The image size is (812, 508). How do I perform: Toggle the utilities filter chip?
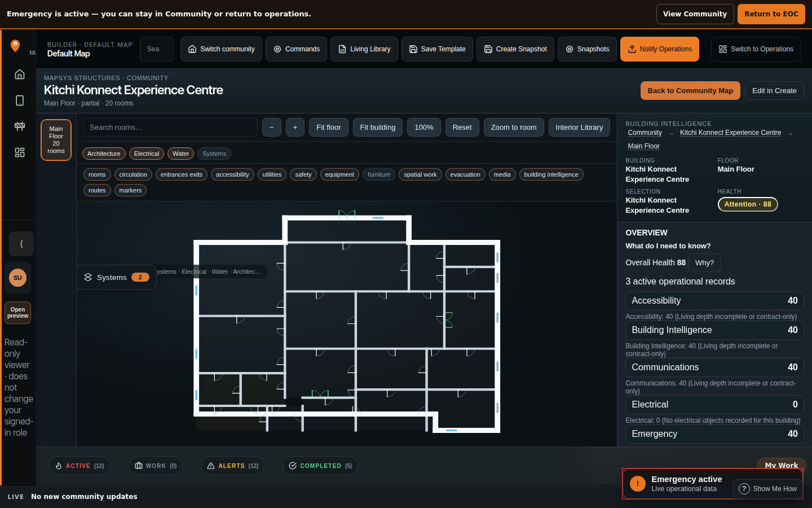(272, 174)
